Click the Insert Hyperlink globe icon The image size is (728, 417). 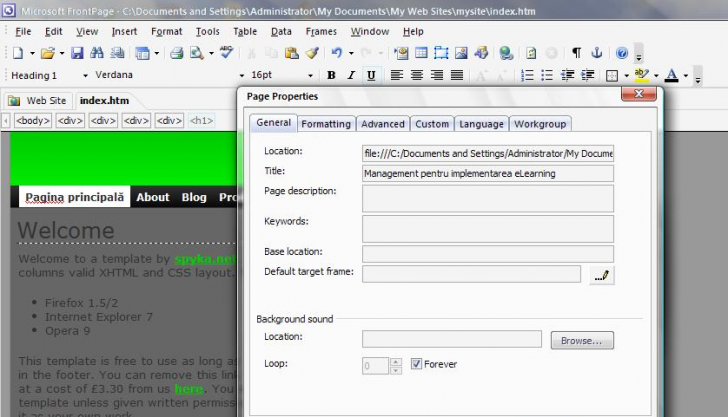click(x=506, y=53)
